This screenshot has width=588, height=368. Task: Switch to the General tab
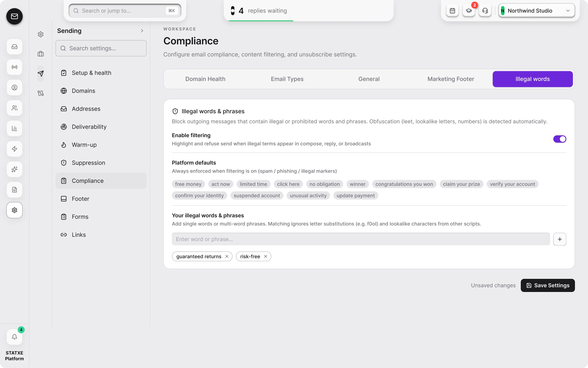pyautogui.click(x=369, y=79)
